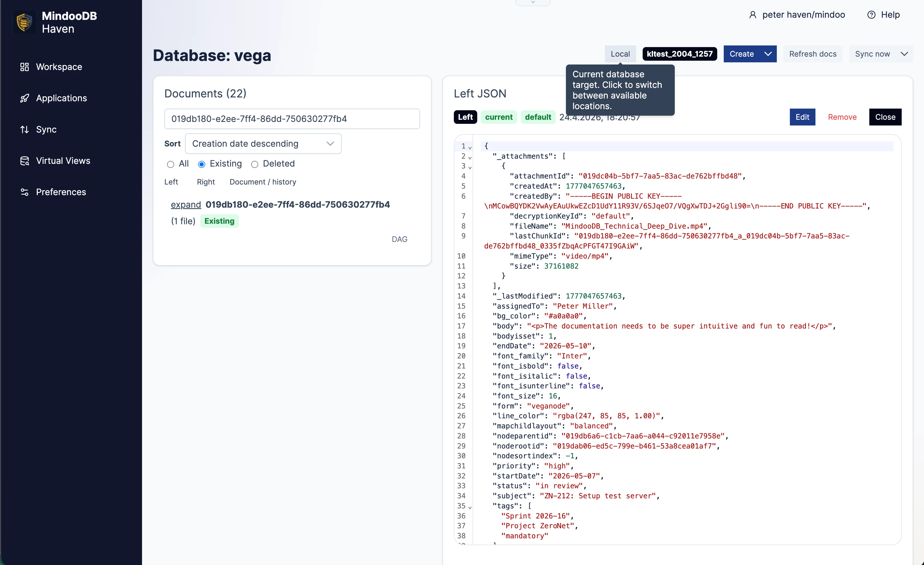Select the Deleted documents filter

coord(255,164)
